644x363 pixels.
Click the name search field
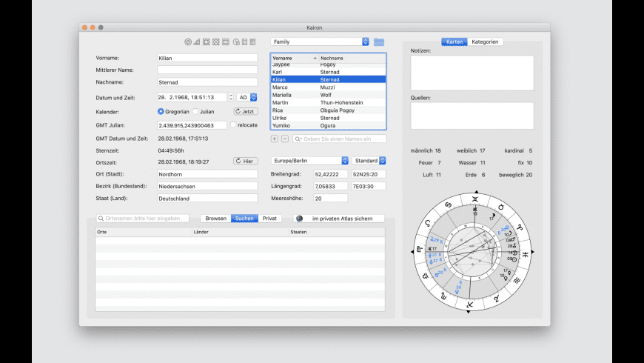tap(340, 139)
